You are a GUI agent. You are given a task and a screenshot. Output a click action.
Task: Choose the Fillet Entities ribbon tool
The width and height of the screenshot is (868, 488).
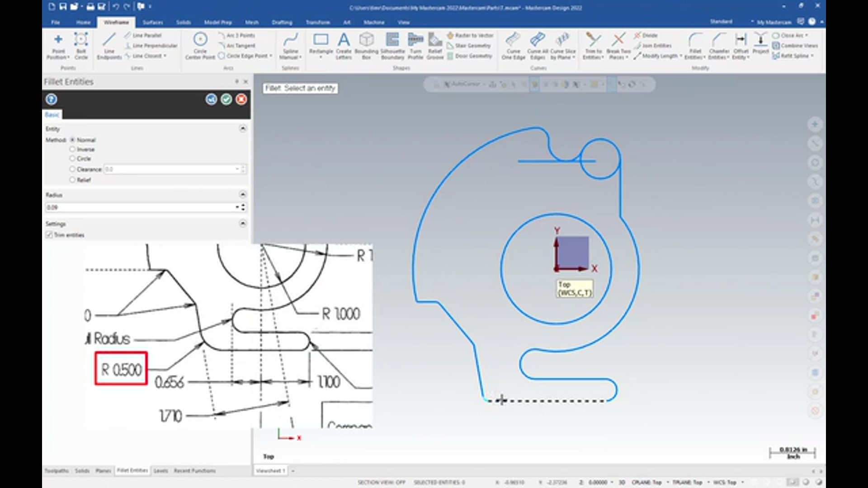click(695, 46)
